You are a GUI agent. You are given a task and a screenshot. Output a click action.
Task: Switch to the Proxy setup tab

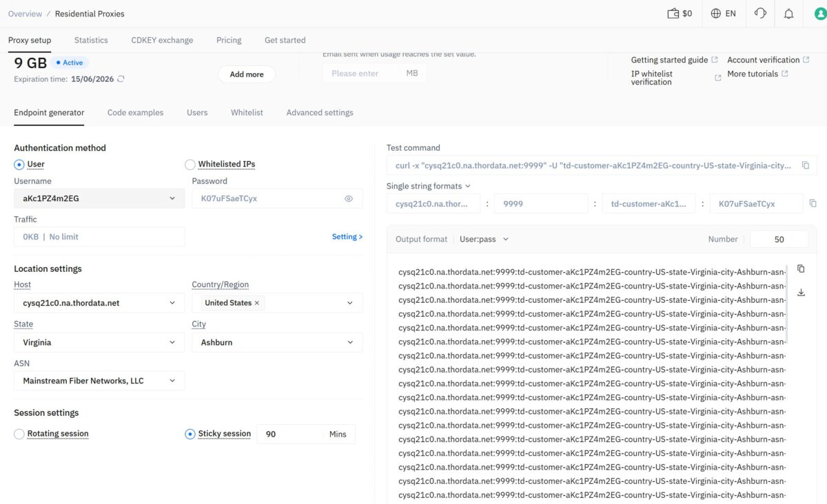(x=30, y=40)
